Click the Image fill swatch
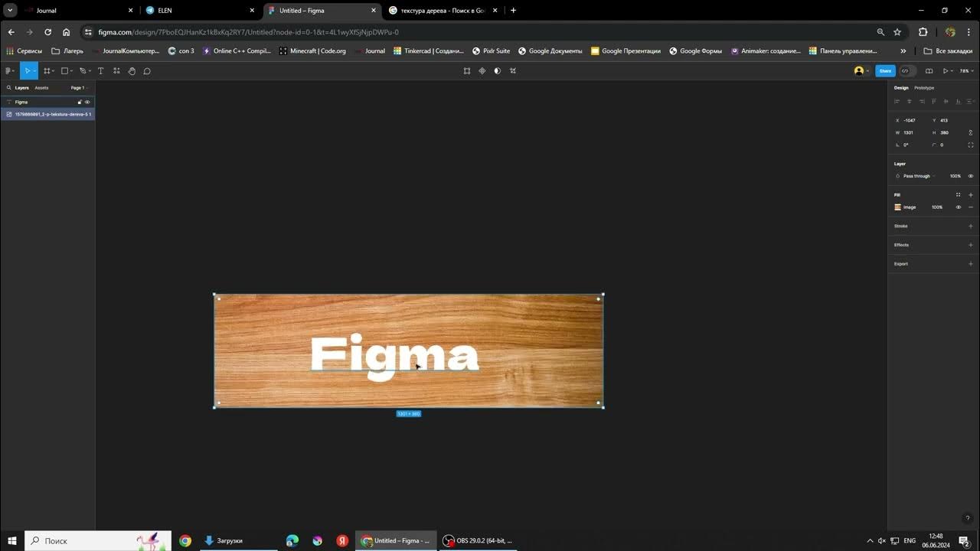 tap(898, 207)
